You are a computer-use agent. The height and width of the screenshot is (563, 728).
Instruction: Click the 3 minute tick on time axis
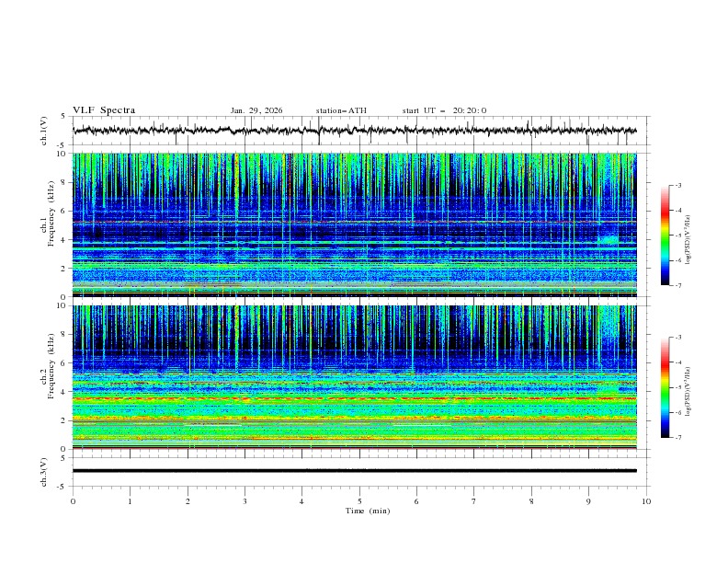click(245, 501)
